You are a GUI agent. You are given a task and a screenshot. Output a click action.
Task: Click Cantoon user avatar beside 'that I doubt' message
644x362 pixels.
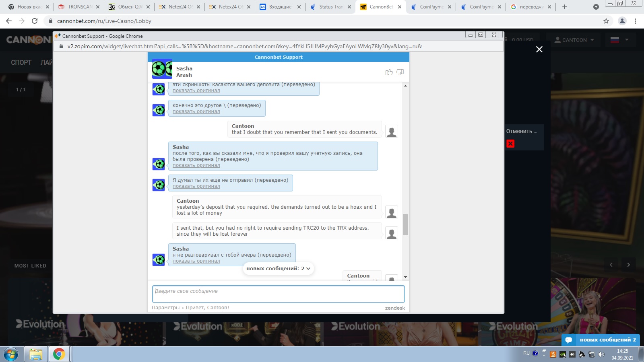point(392,132)
